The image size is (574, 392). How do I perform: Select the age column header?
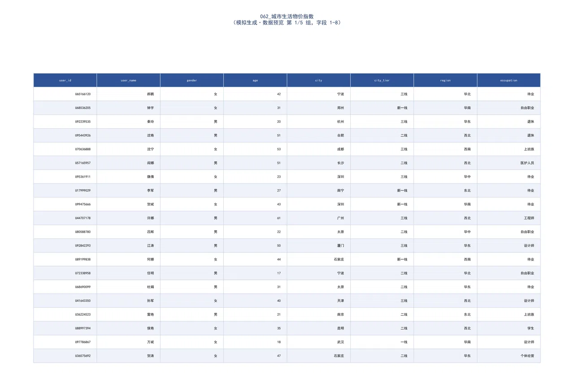point(256,80)
